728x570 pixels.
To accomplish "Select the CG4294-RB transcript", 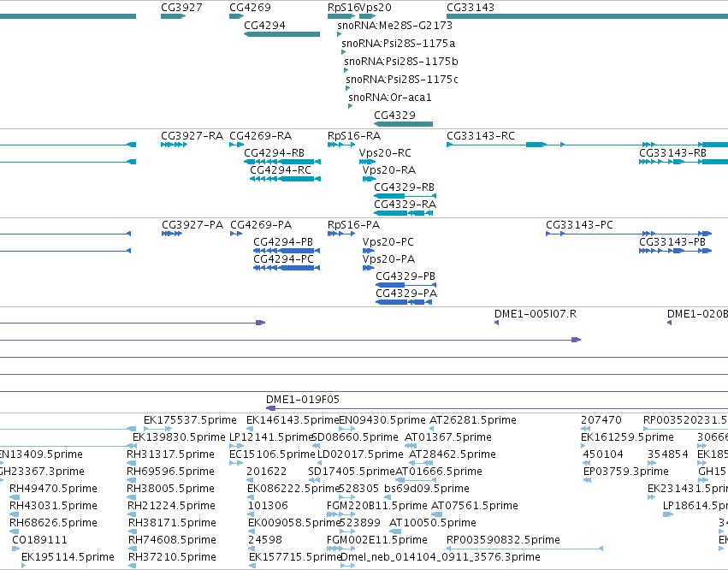I will pos(282,162).
